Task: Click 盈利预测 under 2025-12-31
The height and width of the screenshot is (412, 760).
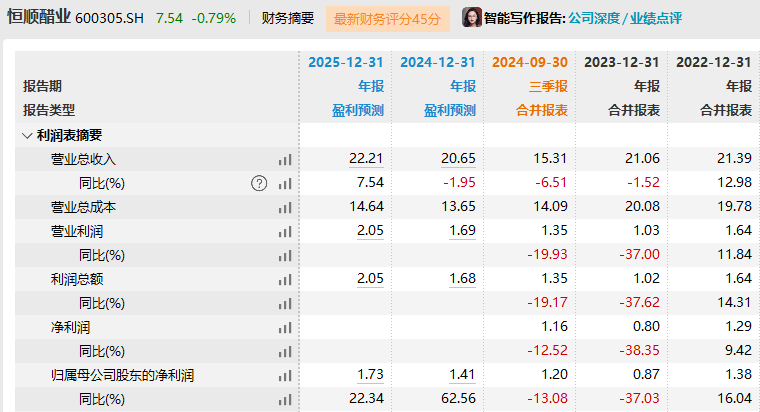Action: (x=358, y=111)
